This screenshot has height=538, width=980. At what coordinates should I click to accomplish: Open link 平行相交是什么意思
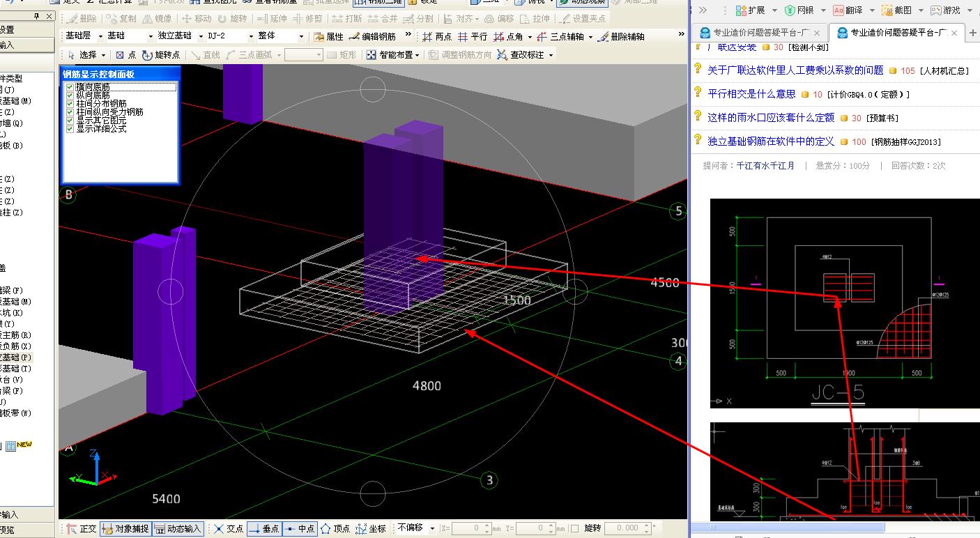751,94
